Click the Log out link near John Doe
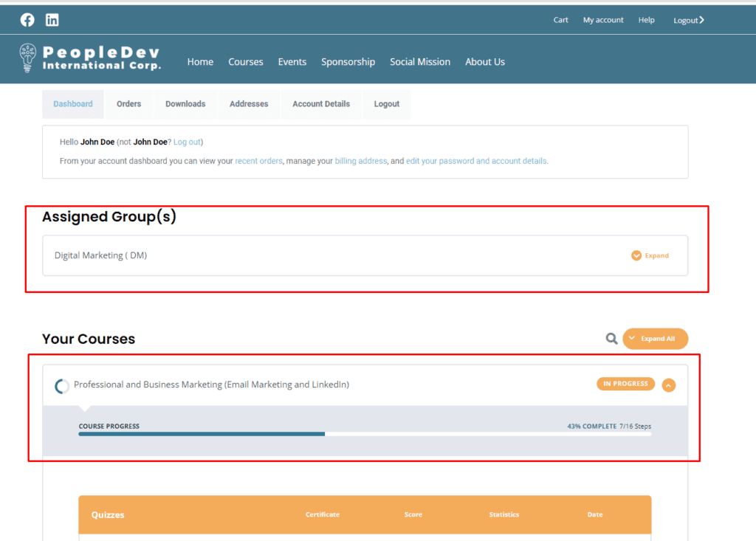756x541 pixels. 187,142
